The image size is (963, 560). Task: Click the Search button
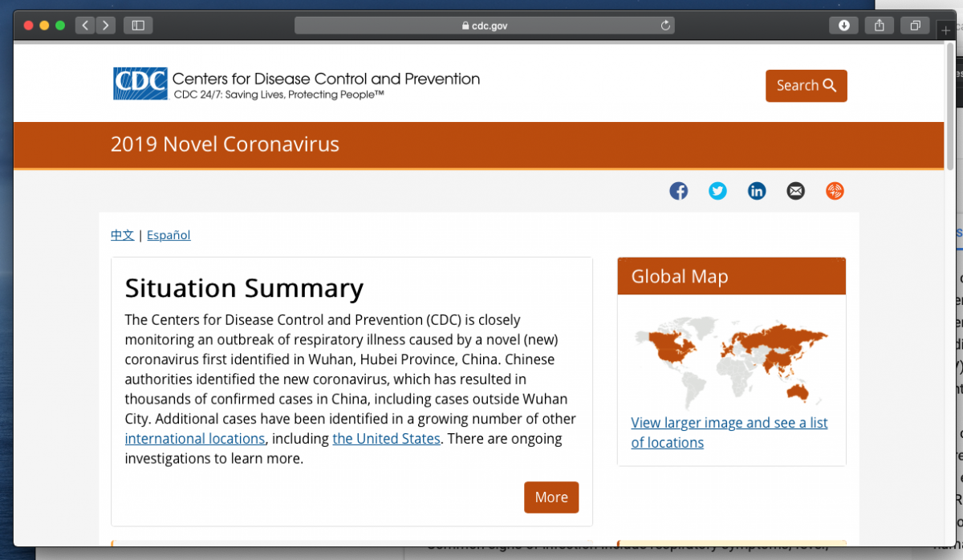point(806,85)
